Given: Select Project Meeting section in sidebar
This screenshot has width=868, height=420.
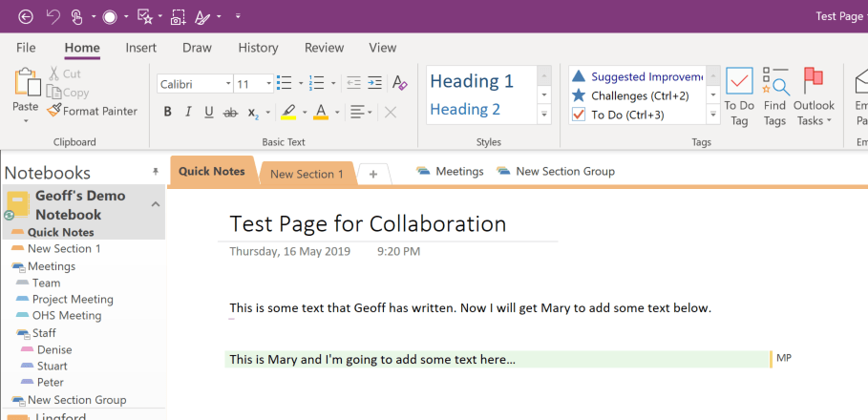Looking at the screenshot, I should pos(73,300).
